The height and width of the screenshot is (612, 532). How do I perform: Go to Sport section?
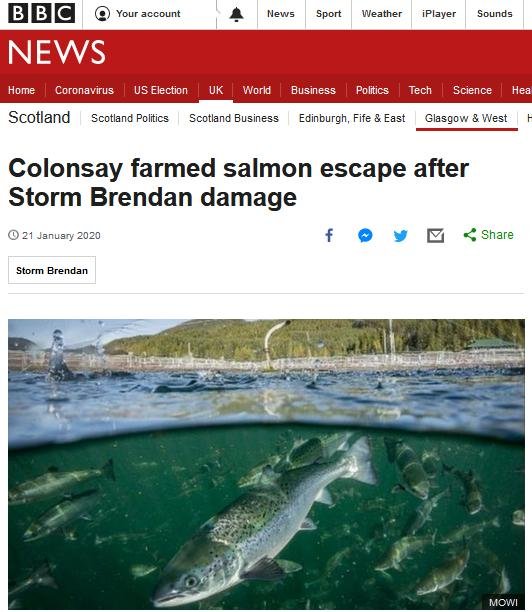tap(329, 14)
